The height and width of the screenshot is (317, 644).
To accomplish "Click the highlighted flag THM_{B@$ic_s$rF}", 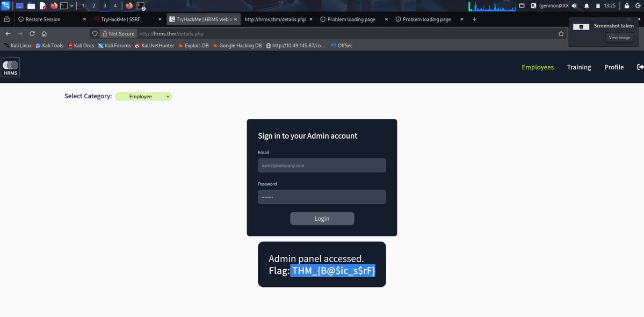I will 333,271.
